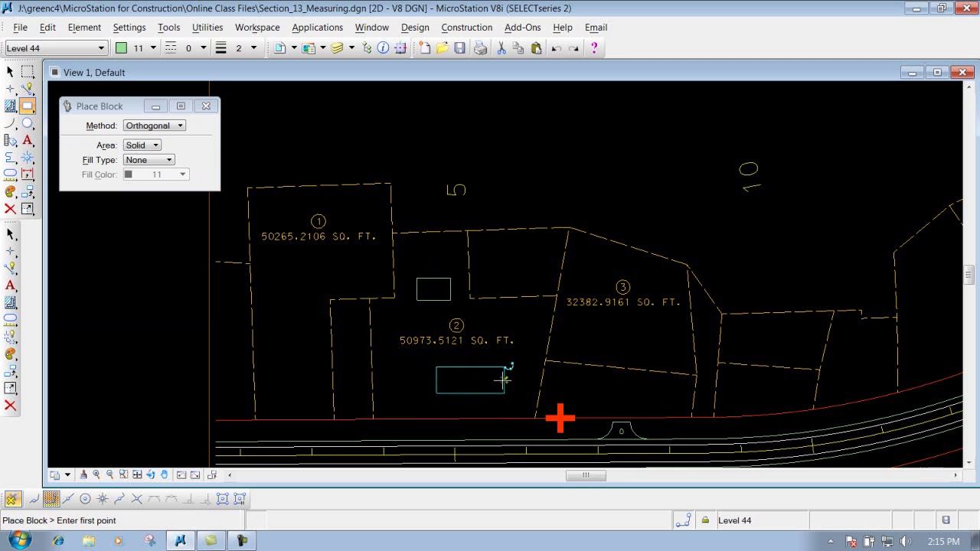The width and height of the screenshot is (980, 551).
Task: Click the horizontal scrollbar right arrow
Action: click(x=955, y=475)
